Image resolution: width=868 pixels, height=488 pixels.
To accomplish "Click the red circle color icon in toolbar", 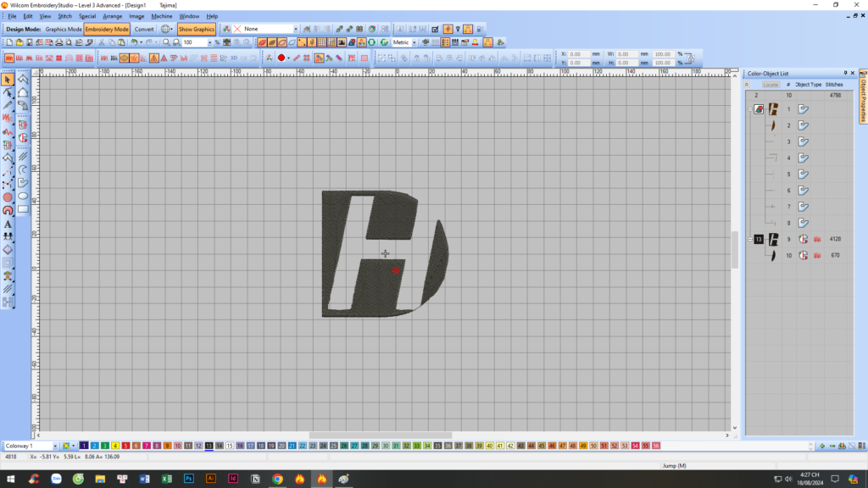I will 281,58.
